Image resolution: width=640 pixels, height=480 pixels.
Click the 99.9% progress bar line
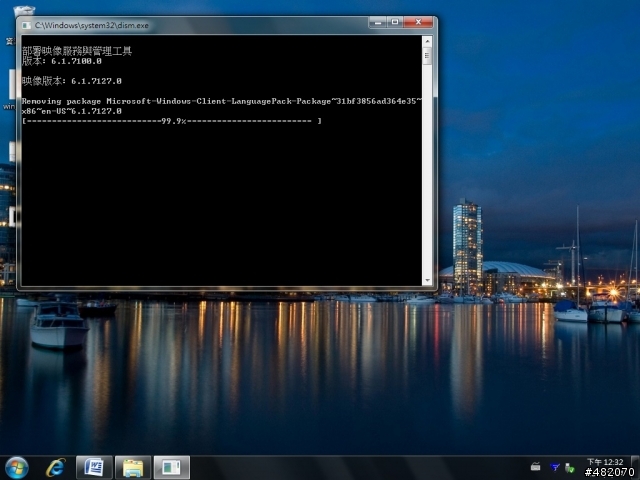click(172, 121)
